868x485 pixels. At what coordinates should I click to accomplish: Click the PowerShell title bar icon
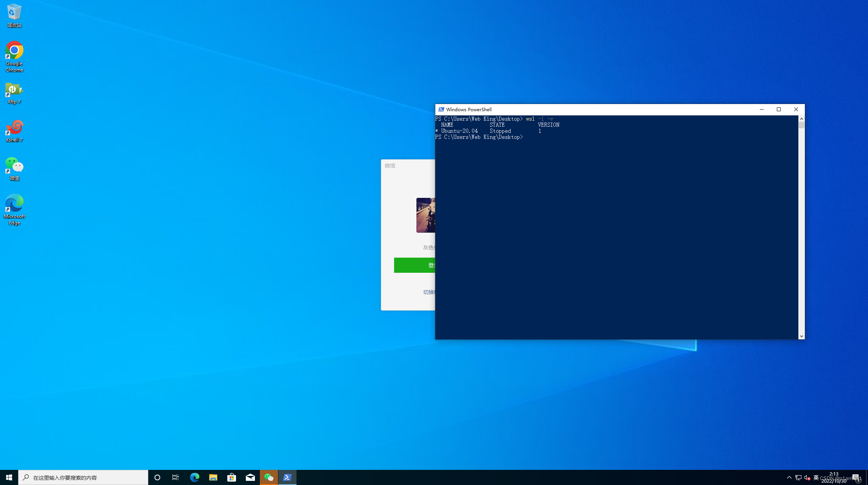[x=441, y=109]
